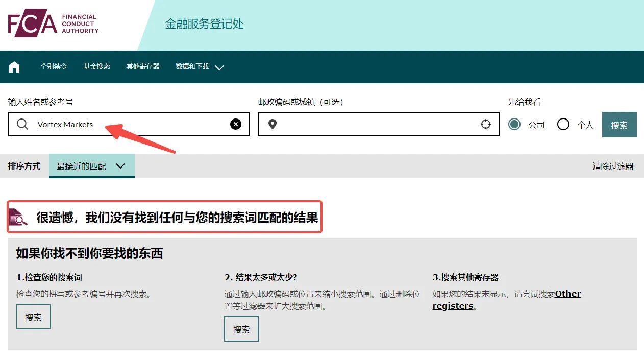Open 数据和下载 menu item

(x=192, y=66)
